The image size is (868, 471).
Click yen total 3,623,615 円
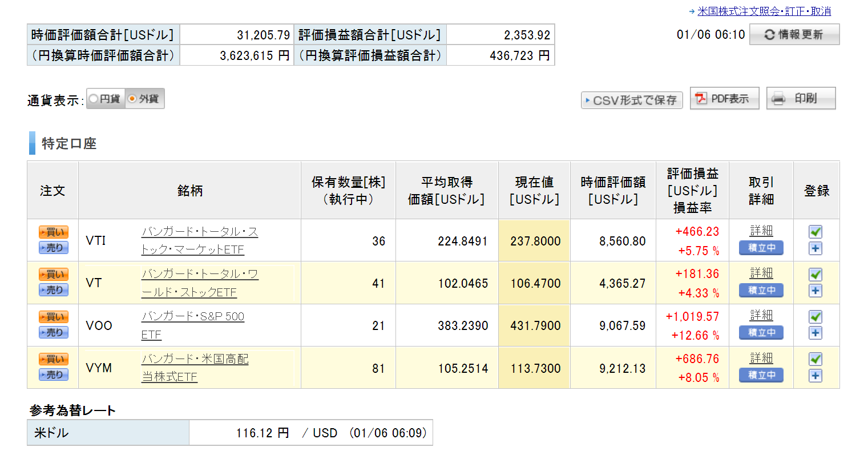pos(255,55)
